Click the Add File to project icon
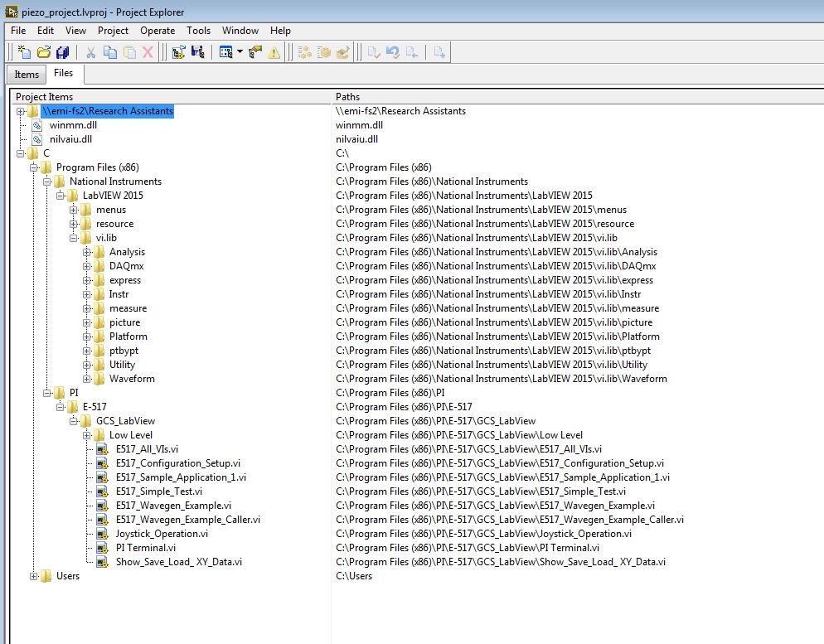 [179, 52]
